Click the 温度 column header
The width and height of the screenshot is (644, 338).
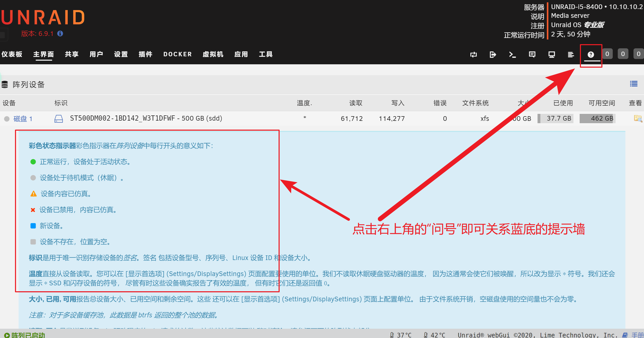click(x=304, y=103)
